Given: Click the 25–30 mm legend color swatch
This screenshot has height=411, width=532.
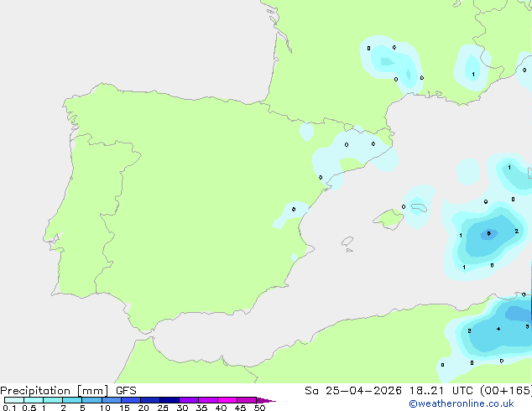Looking at the screenshot, I should 170,400.
